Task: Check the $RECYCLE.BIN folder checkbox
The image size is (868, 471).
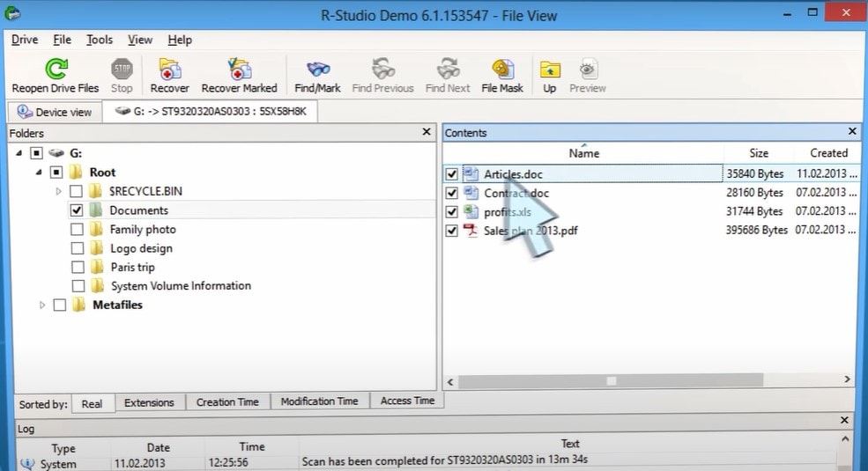Action: [76, 191]
